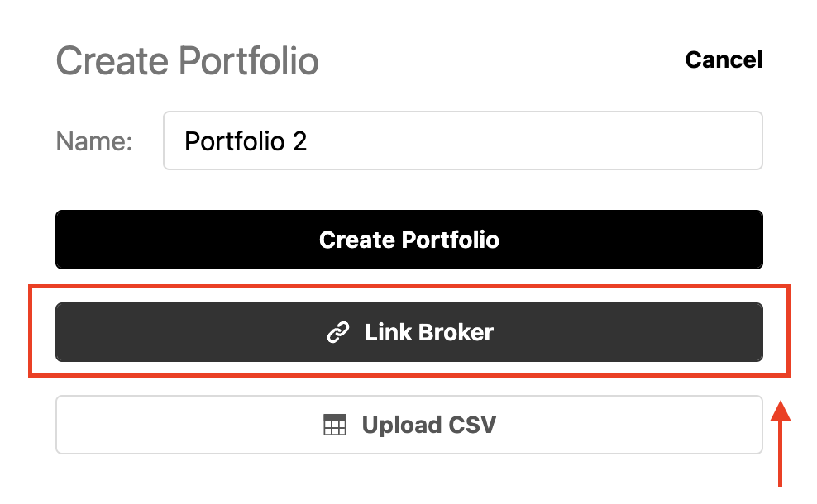The width and height of the screenshot is (817, 504).
Task: Click inside the highlighted broker option
Action: coord(408,332)
